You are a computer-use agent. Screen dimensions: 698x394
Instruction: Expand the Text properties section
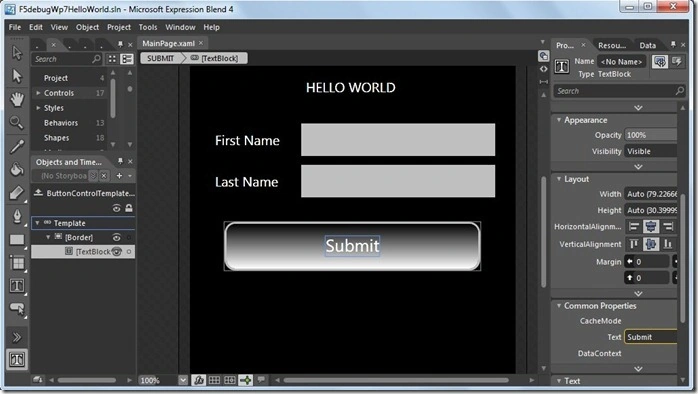559,381
